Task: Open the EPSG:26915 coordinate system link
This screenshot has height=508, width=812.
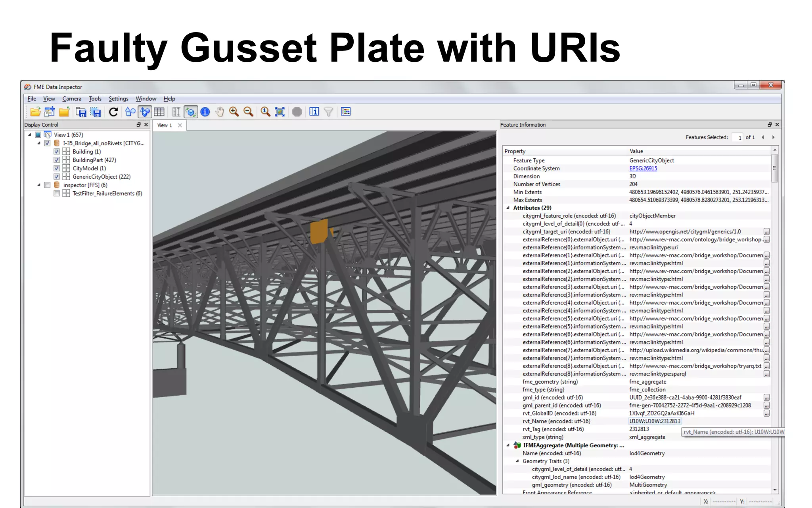Action: point(643,168)
